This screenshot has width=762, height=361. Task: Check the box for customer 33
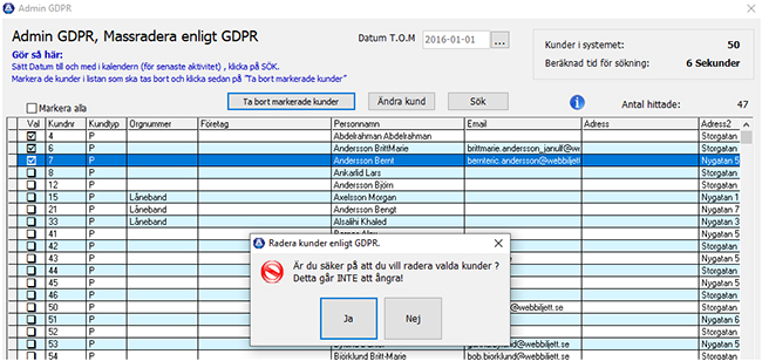click(31, 222)
